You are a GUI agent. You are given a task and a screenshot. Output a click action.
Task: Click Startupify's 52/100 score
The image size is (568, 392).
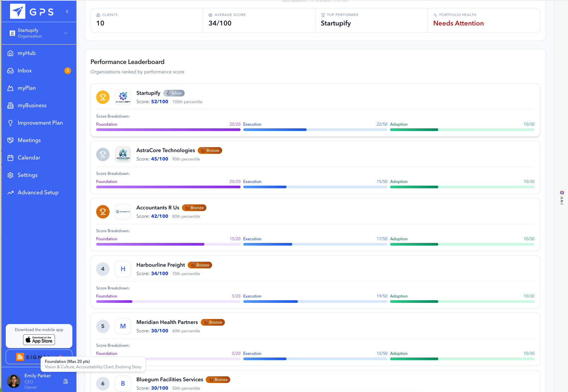[x=160, y=102]
